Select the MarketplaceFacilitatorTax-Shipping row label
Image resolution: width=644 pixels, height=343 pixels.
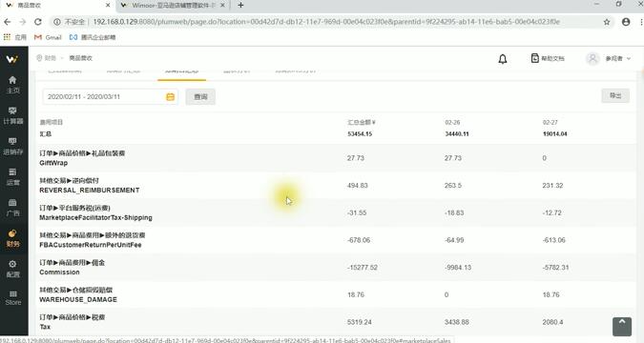click(x=95, y=217)
